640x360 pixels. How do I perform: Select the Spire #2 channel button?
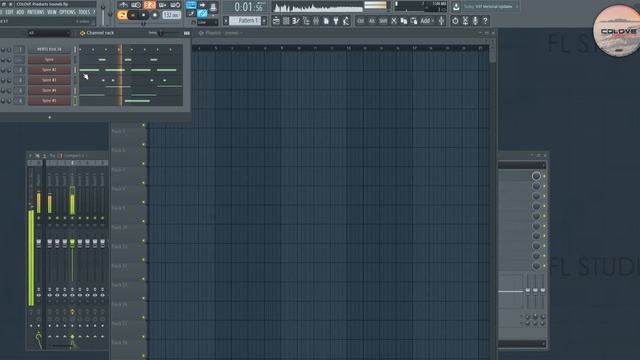(49, 70)
